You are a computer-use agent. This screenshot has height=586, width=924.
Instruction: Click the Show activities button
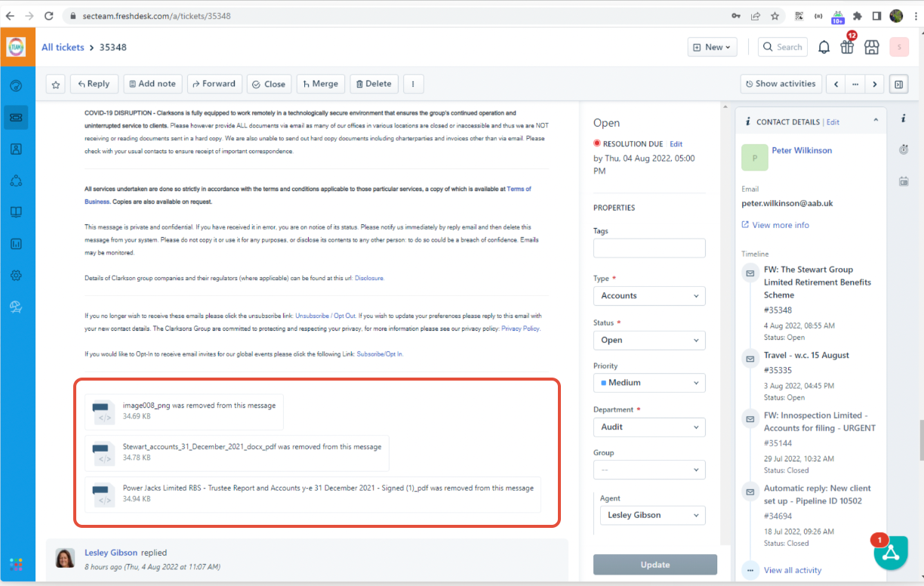point(781,84)
